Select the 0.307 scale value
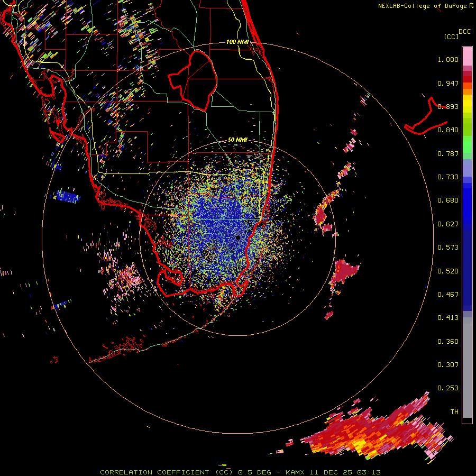The height and width of the screenshot is (476, 476). click(x=448, y=365)
